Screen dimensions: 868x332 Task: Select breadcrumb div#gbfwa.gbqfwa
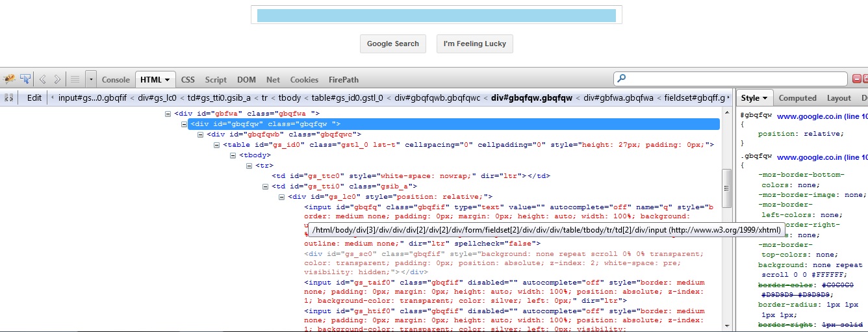pos(618,98)
